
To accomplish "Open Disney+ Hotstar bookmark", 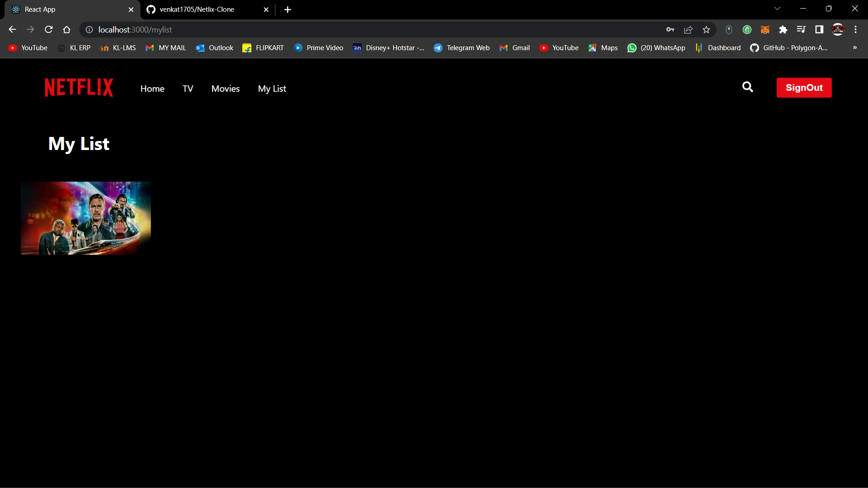I will (x=389, y=48).
